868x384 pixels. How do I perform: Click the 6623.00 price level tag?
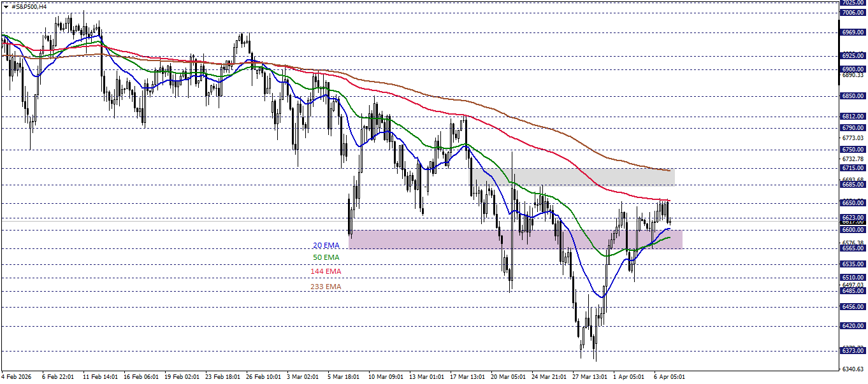[853, 217]
